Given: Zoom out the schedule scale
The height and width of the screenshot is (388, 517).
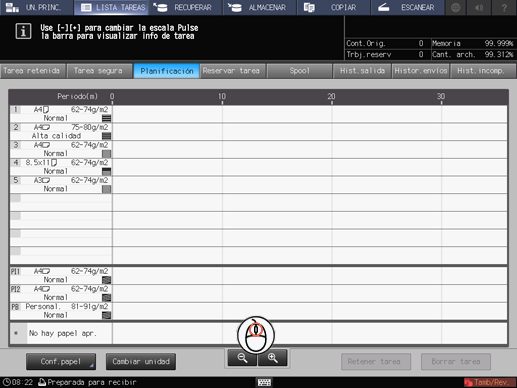Looking at the screenshot, I should point(242,358).
